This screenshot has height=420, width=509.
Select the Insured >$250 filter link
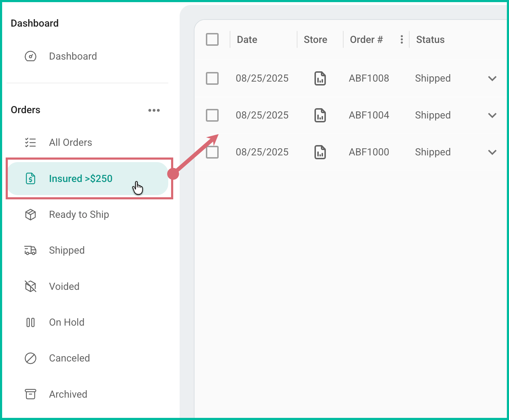(81, 178)
